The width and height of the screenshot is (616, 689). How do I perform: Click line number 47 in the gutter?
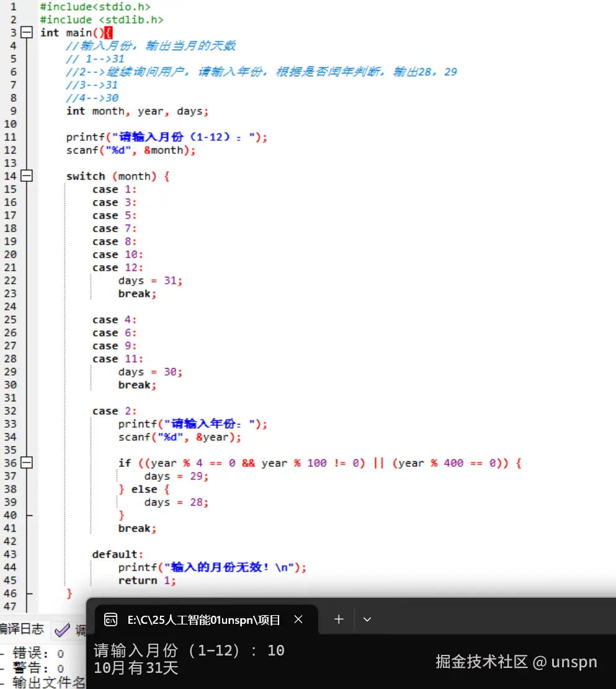coord(10,606)
